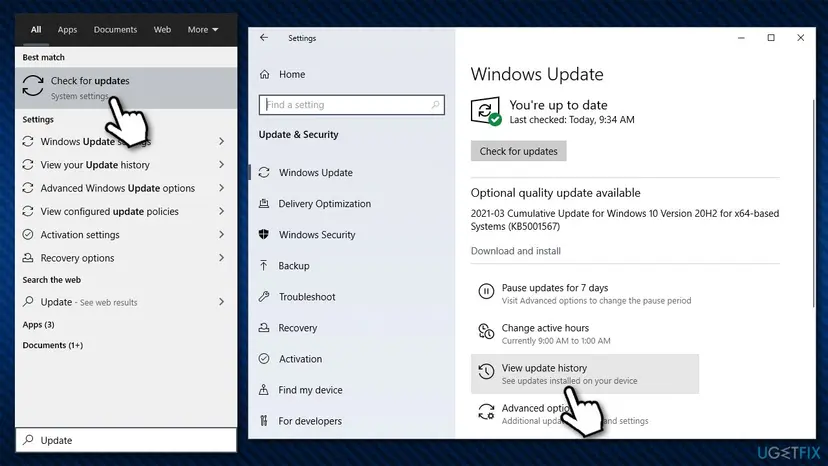This screenshot has width=828, height=466.
Task: Open Troubleshoot in Settings sidebar
Action: 307,296
